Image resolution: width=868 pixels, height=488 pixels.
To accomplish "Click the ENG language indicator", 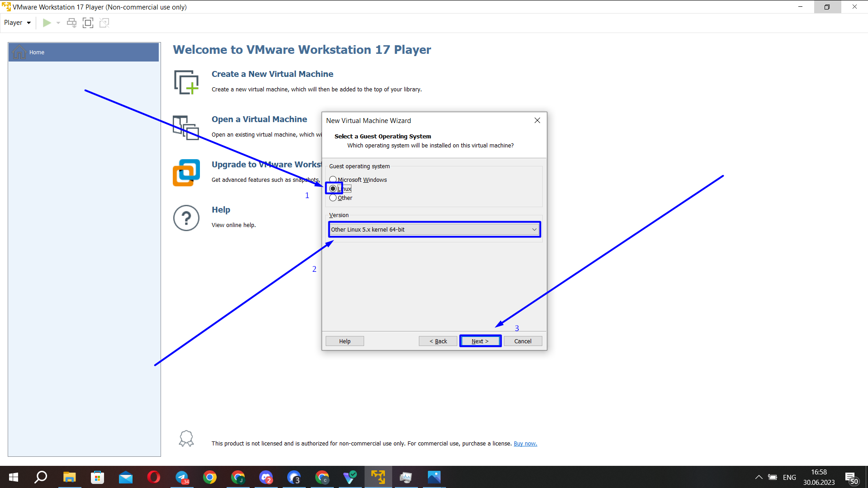I will [789, 477].
